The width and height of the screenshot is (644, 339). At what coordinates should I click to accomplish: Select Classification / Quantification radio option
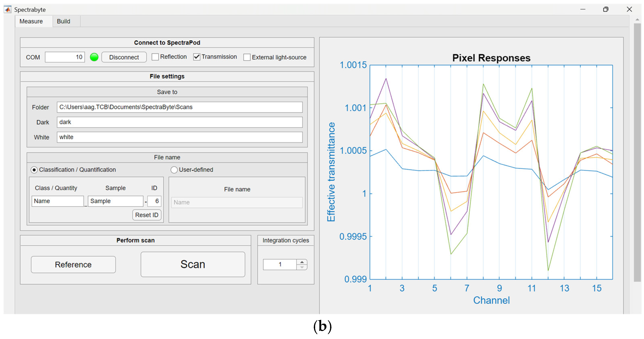click(34, 170)
